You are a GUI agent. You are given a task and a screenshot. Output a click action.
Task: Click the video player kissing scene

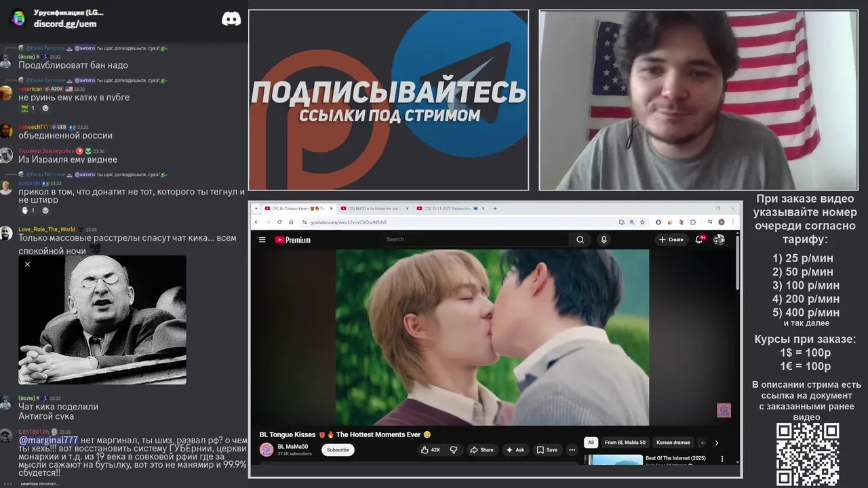pos(492,337)
